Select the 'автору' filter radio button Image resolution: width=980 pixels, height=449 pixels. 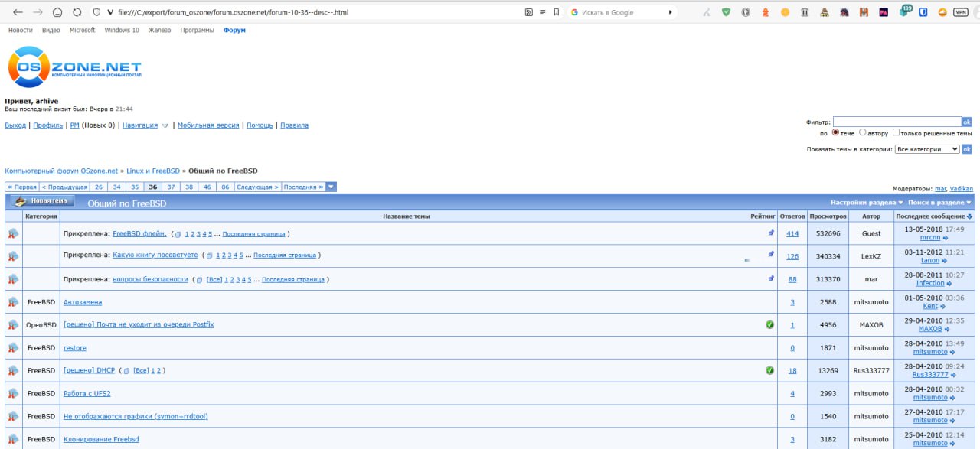(x=863, y=132)
